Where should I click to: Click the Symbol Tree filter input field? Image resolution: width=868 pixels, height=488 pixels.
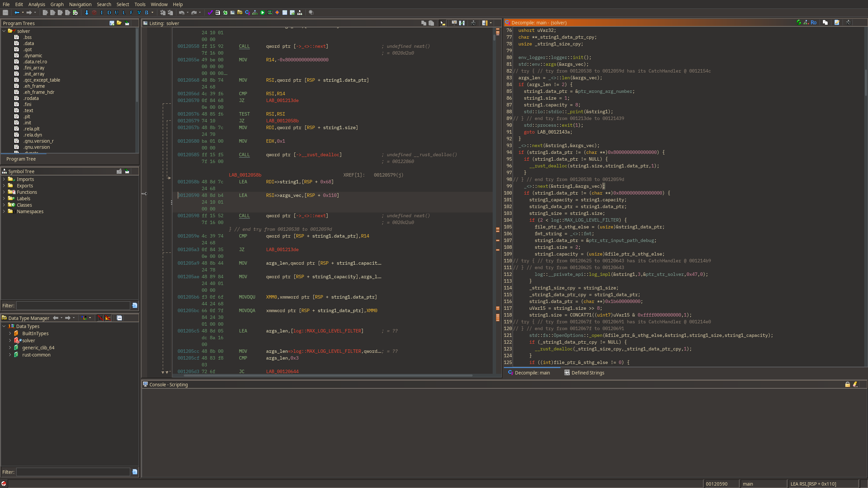(x=73, y=305)
